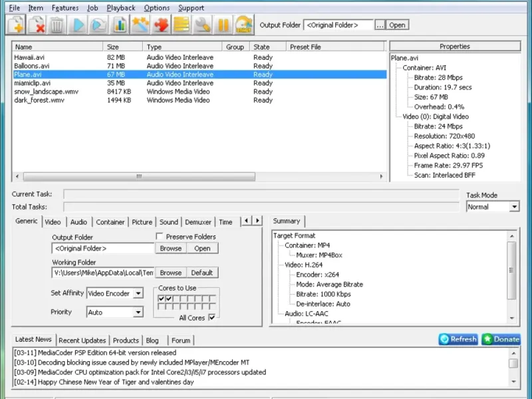Click the bar chart statistics icon
Viewport: 532px width, 399px height.
[119, 25]
